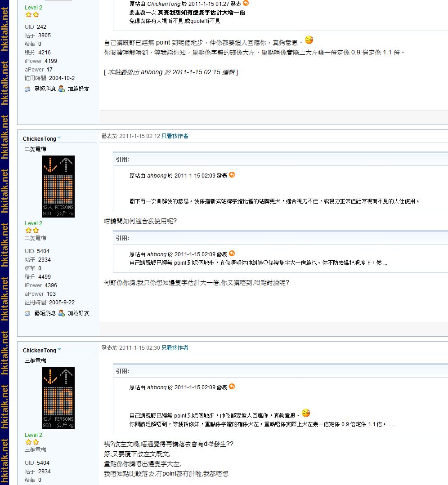Click the message icon under UID 242's profile
448x485 pixels.
(28, 89)
